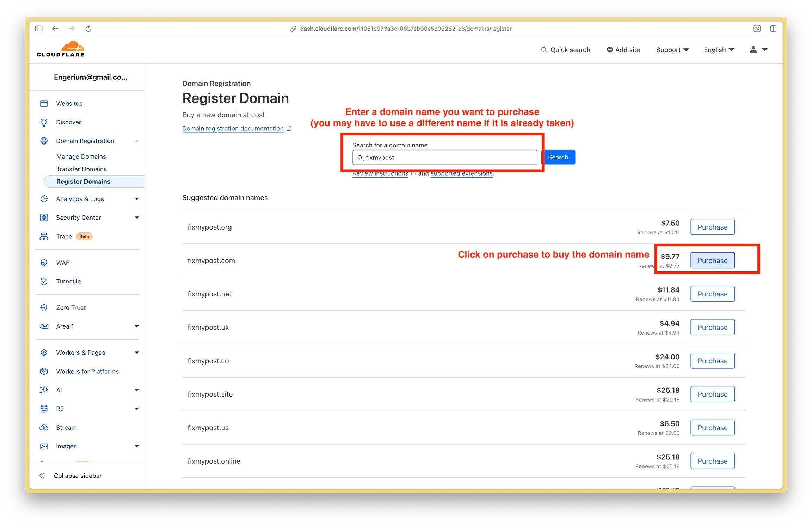This screenshot has width=812, height=526.
Task: Click the Engerium@gmail.co... account name
Action: point(91,77)
